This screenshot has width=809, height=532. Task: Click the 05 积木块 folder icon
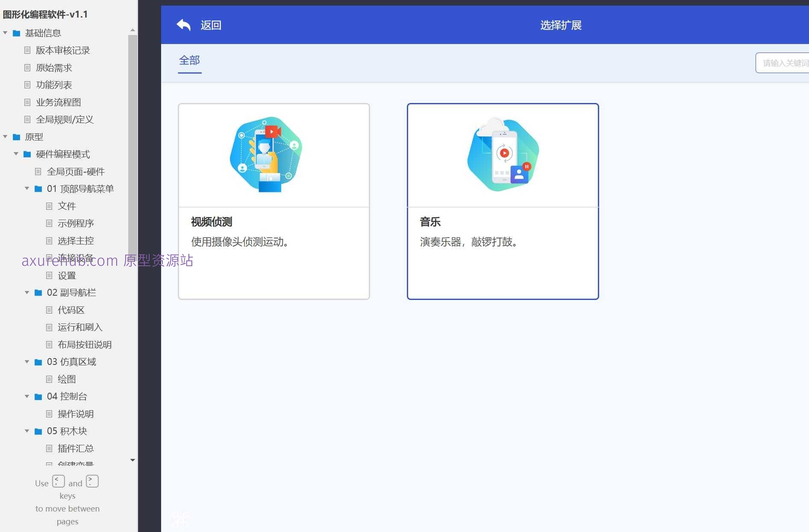click(38, 431)
